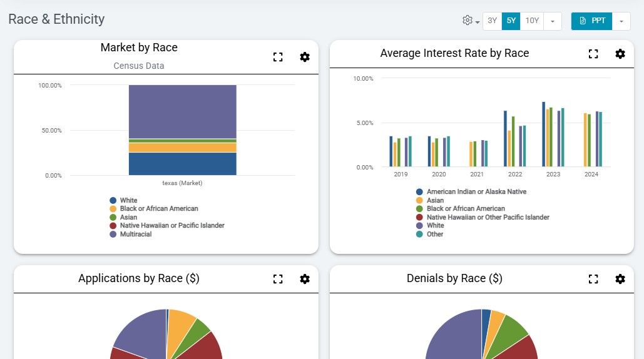The image size is (644, 359).
Task: Select the 3Y time range
Action: coord(492,21)
